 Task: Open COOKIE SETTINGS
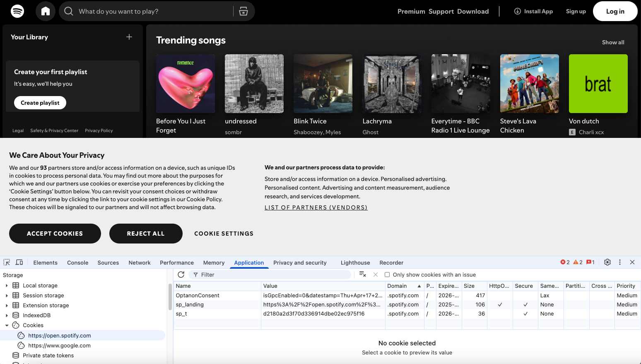pyautogui.click(x=224, y=234)
